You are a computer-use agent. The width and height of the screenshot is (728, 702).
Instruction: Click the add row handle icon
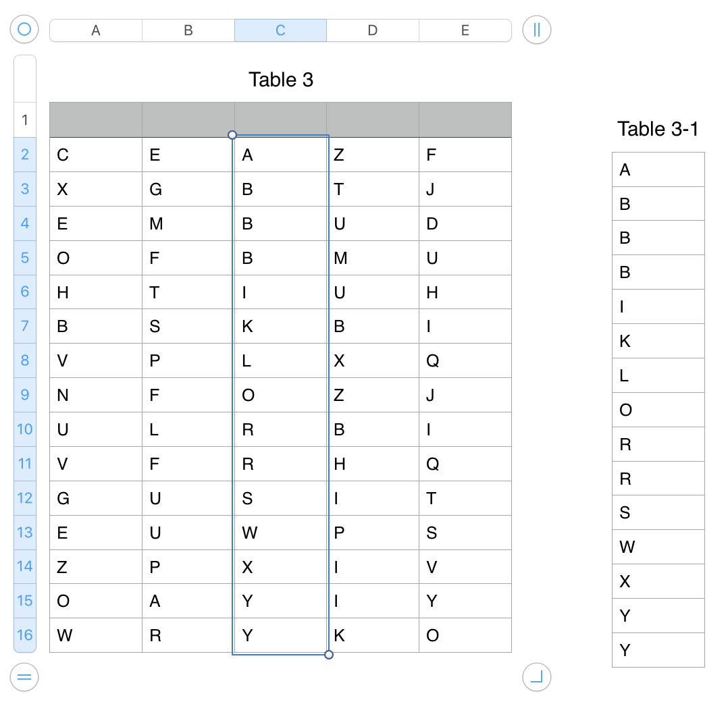point(24,677)
